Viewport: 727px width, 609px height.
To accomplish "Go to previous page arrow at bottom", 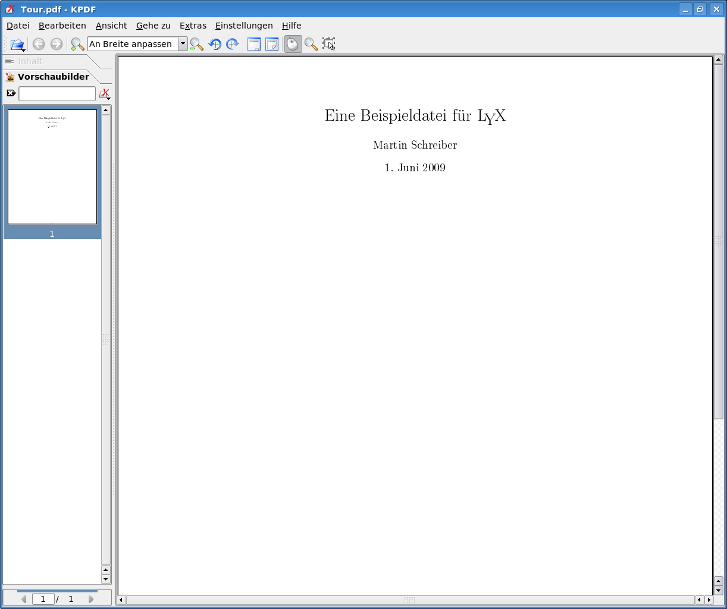I will coord(23,599).
